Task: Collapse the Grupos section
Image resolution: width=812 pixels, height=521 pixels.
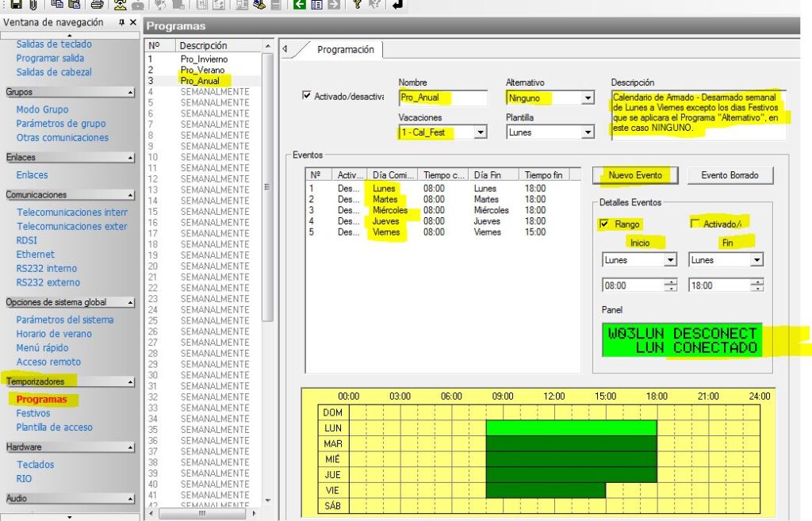Action: click(x=131, y=92)
